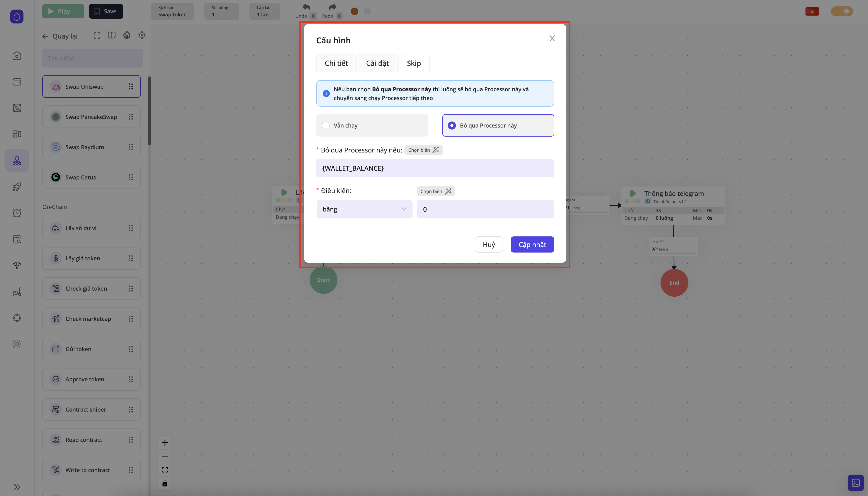Click the Huỷ button

point(489,244)
